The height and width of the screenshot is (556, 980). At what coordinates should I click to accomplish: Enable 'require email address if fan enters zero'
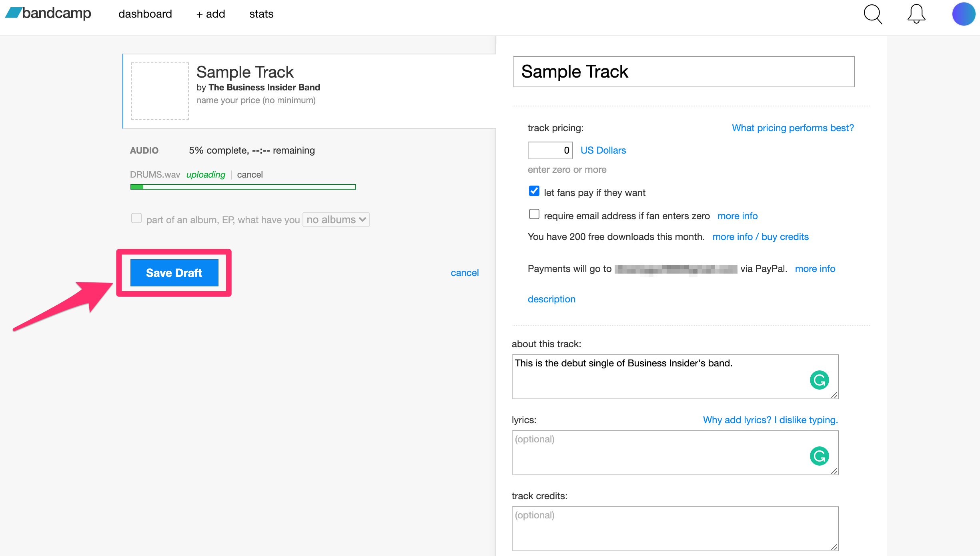534,214
